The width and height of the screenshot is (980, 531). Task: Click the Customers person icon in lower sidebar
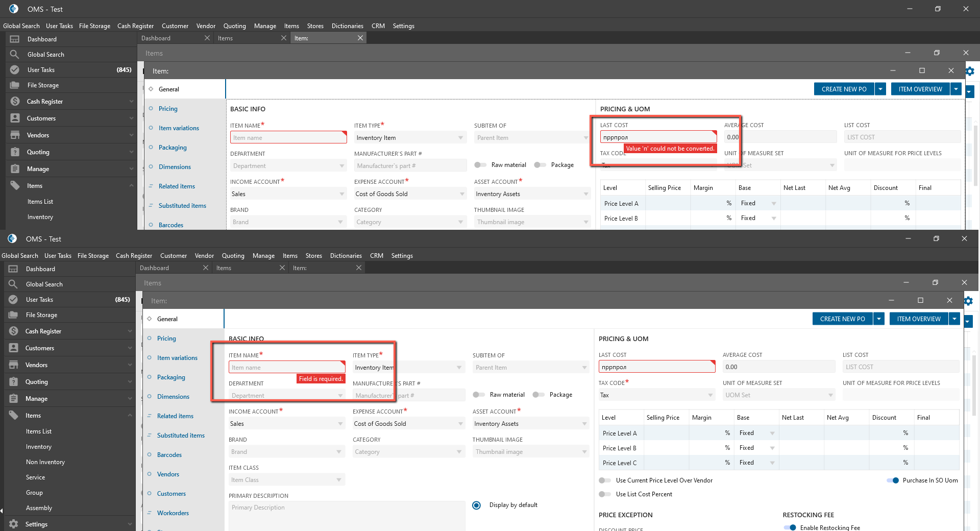pyautogui.click(x=13, y=348)
